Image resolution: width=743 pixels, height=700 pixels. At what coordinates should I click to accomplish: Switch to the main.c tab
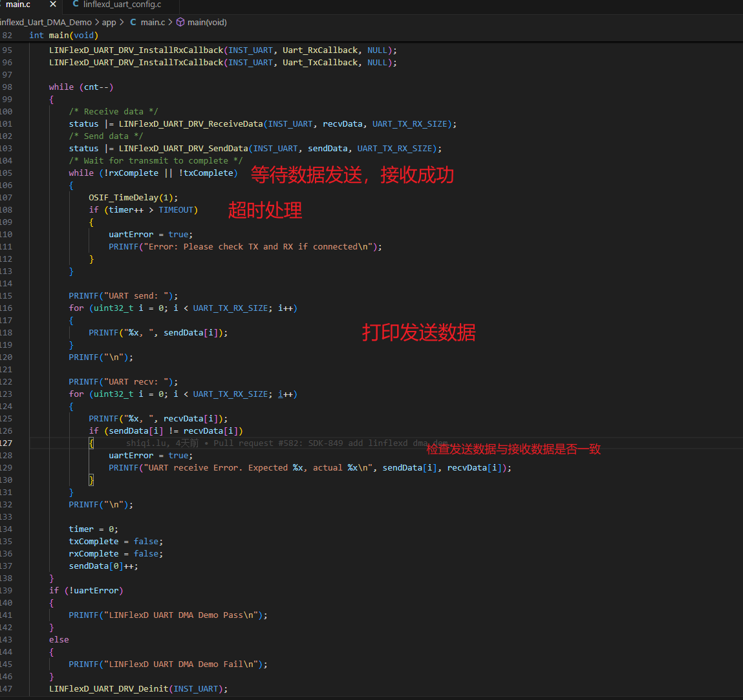click(x=18, y=5)
